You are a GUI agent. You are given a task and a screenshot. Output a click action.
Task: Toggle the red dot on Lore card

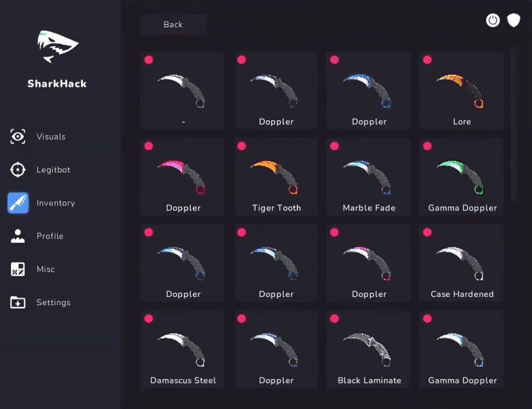pyautogui.click(x=427, y=60)
